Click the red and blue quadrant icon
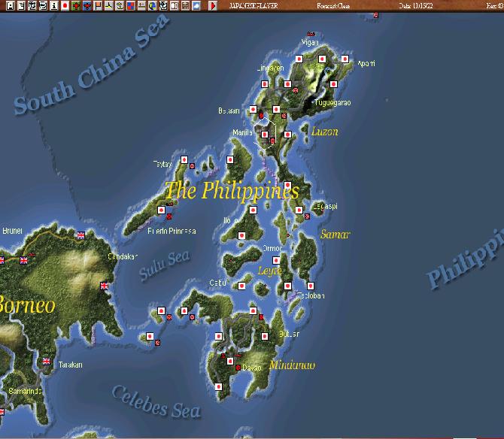The width and height of the screenshot is (504, 439). [x=130, y=5]
